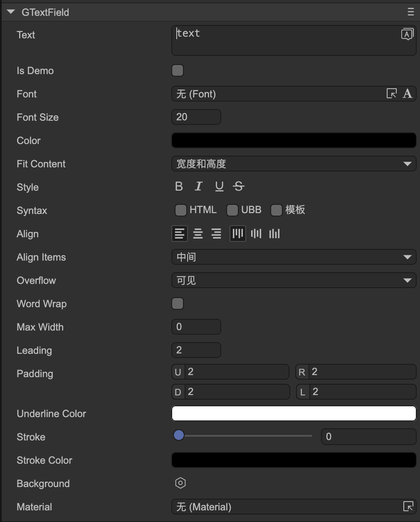Open the Fit Content dropdown
The image size is (420, 522).
click(x=294, y=164)
